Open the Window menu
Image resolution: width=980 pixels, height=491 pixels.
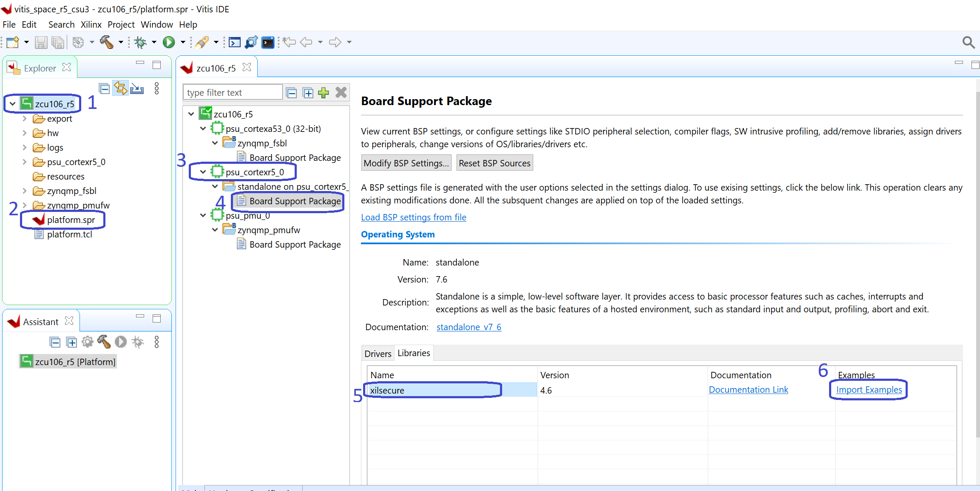coord(157,25)
